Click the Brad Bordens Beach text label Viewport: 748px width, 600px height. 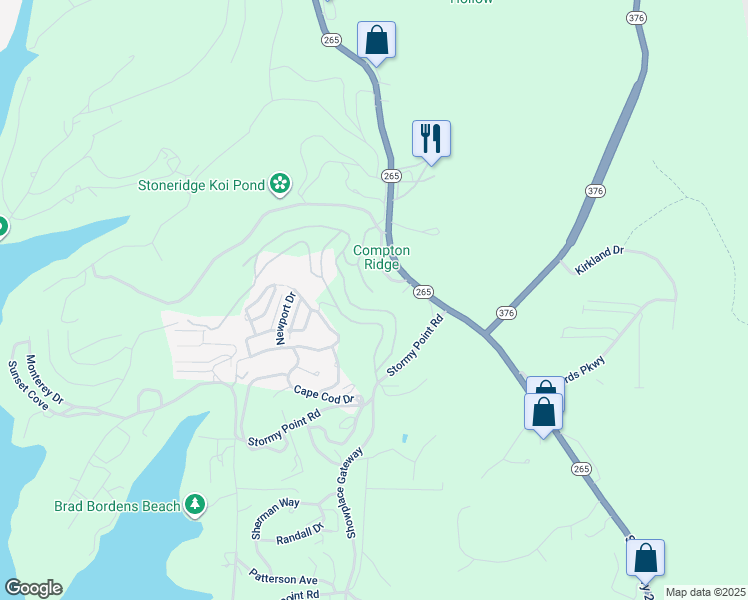117,506
